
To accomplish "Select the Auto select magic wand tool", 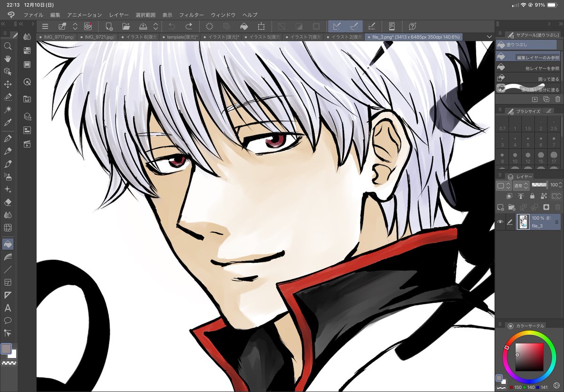I will pyautogui.click(x=8, y=110).
